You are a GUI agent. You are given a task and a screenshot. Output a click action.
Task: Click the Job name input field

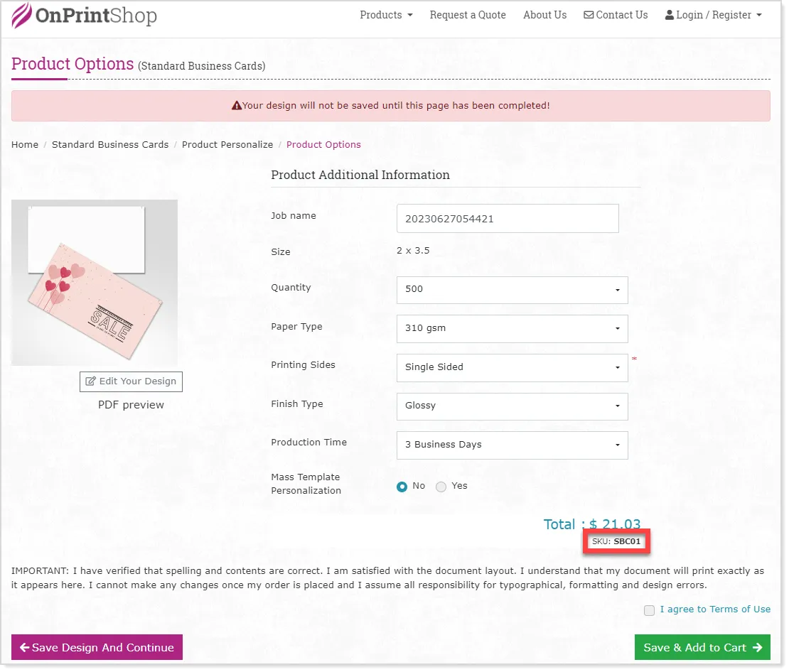click(508, 219)
